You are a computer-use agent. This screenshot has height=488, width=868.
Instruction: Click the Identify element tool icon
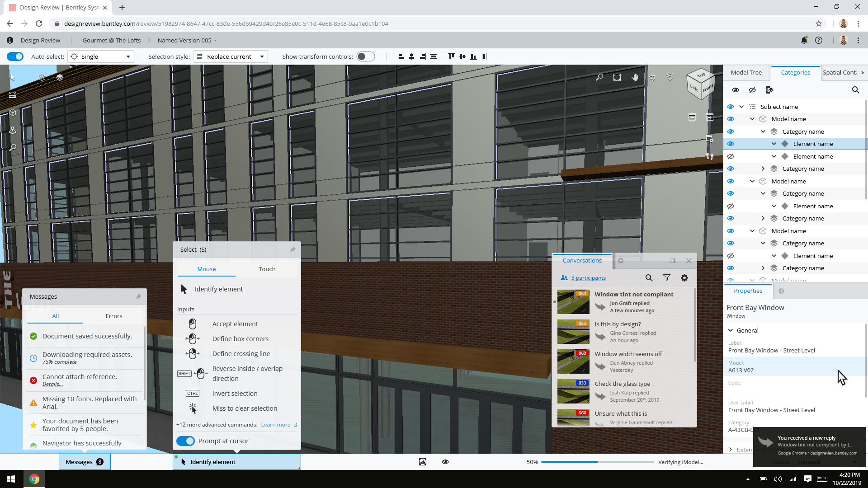(x=184, y=289)
